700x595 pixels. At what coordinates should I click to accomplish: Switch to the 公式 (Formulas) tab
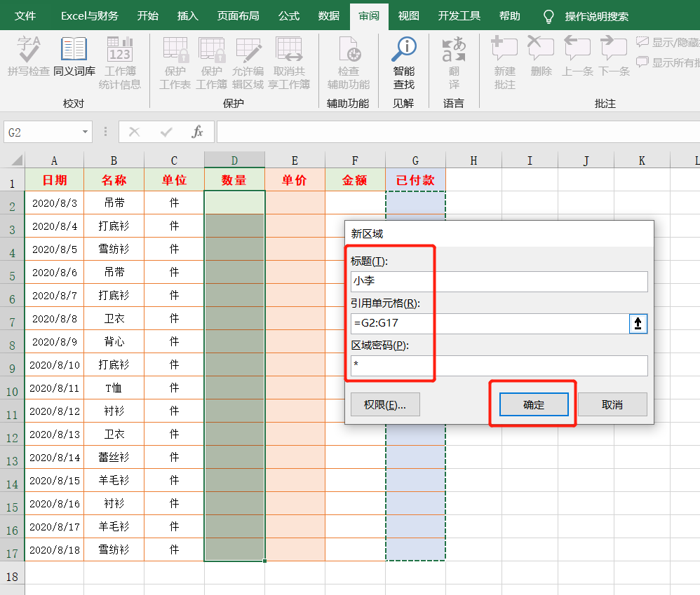coord(288,16)
